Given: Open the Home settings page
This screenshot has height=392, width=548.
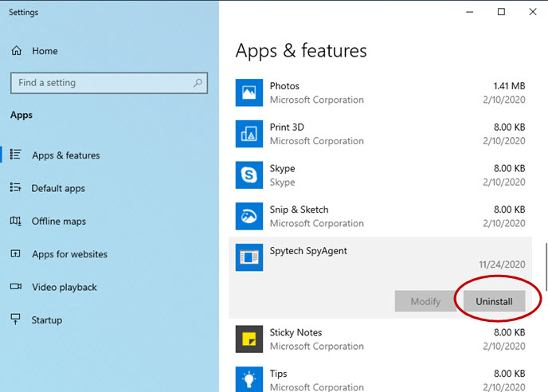Looking at the screenshot, I should tap(45, 51).
